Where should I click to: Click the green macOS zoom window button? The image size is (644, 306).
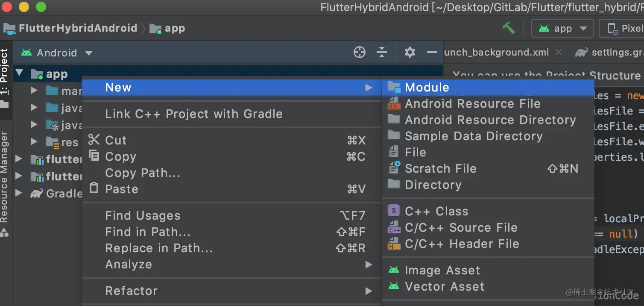click(x=41, y=7)
